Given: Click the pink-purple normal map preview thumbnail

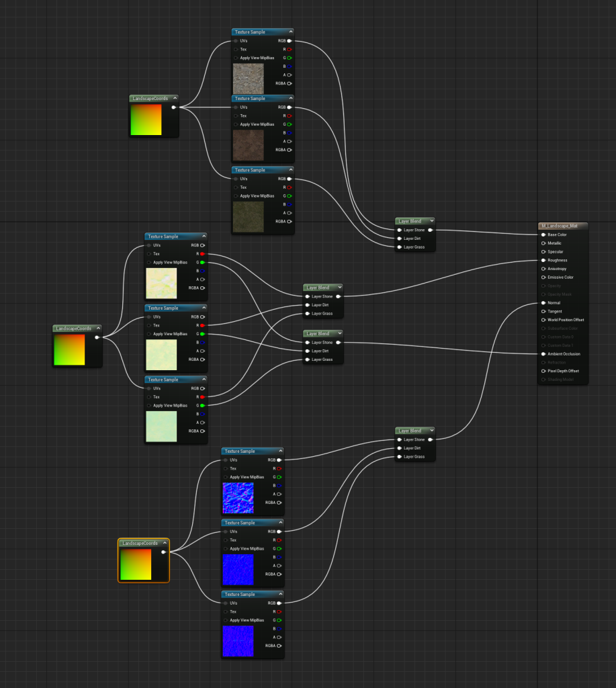Looking at the screenshot, I should pyautogui.click(x=238, y=498).
